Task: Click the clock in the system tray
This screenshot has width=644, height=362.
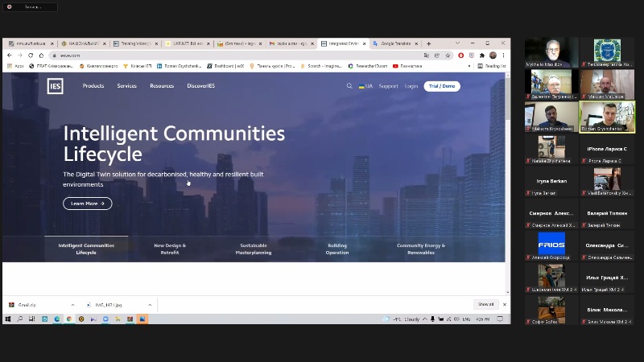Action: click(x=482, y=319)
